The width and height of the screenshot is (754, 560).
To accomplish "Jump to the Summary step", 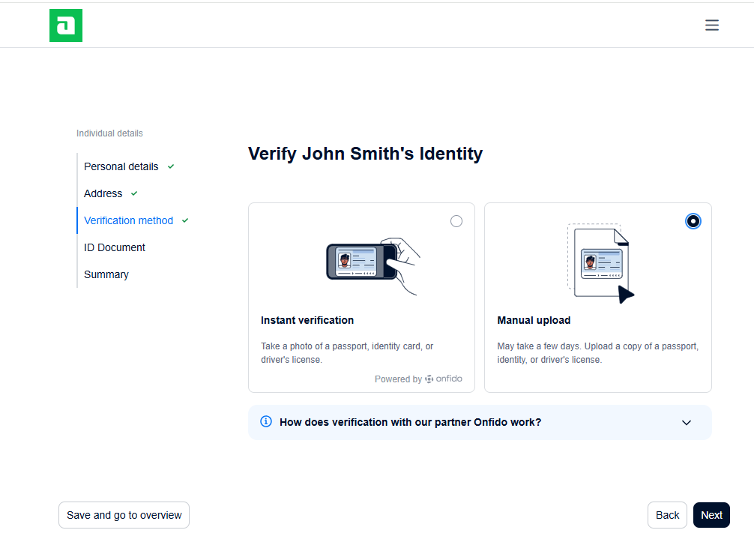I will 106,274.
